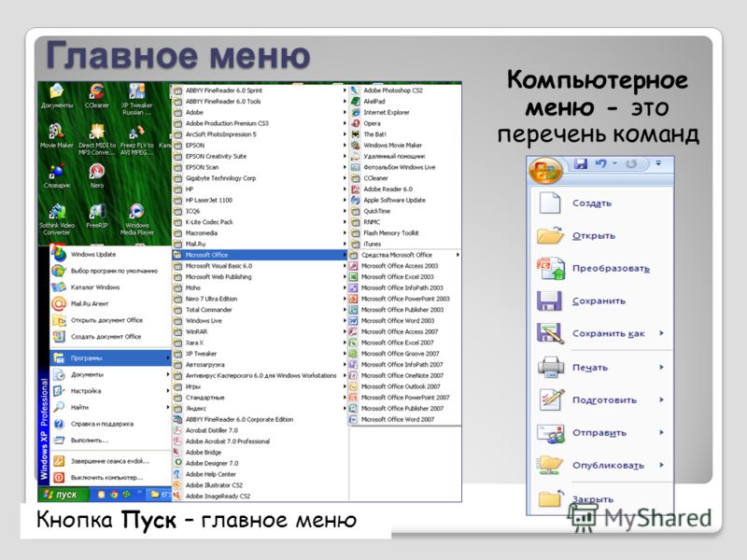Screen dimensions: 747x560
Task: Click the Save icon in quick access toolbar
Action: tap(581, 164)
